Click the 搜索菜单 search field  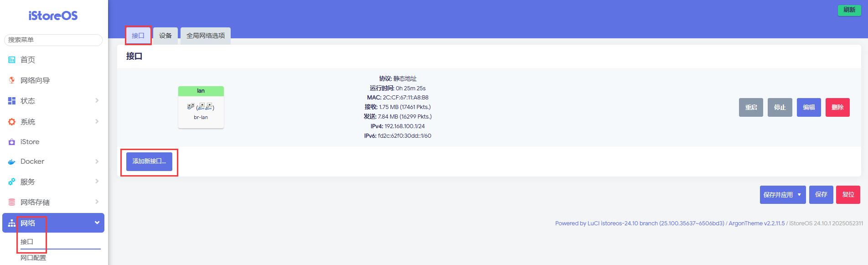click(x=53, y=40)
